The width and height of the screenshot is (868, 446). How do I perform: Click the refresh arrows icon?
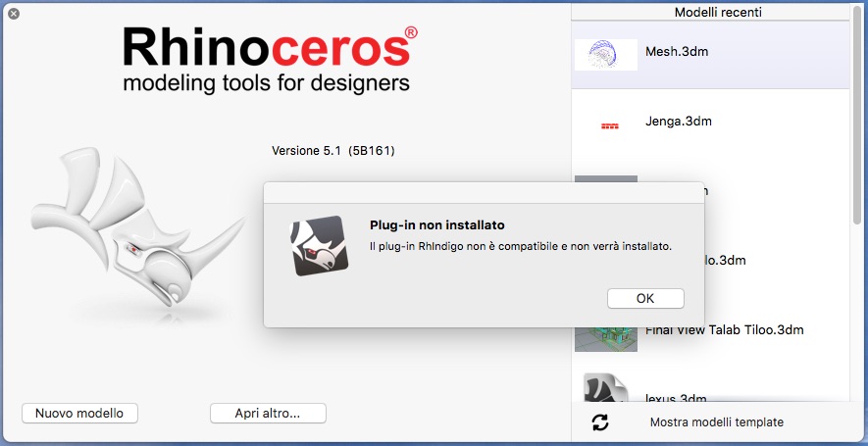click(600, 422)
